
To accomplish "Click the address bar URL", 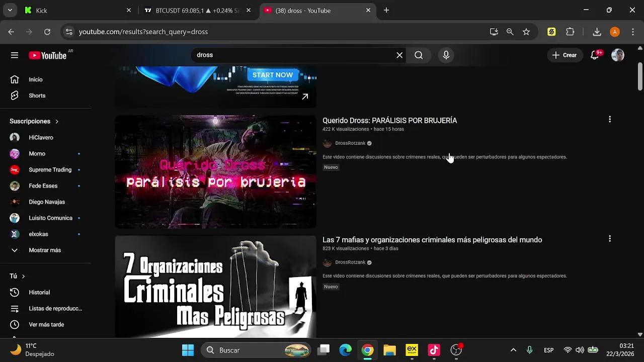I will 143,32.
